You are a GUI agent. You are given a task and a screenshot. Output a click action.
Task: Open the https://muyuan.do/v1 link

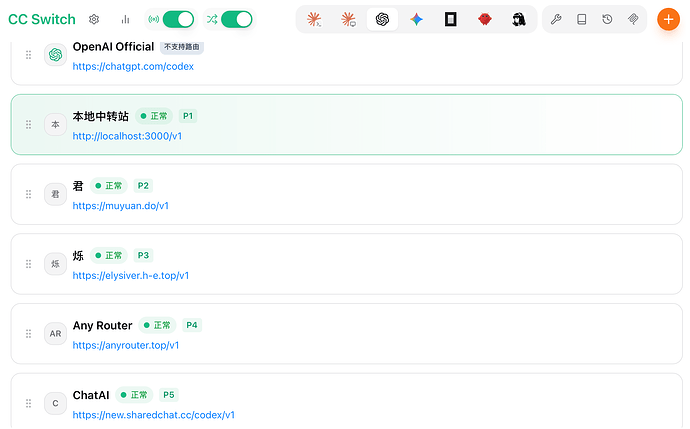coord(121,206)
